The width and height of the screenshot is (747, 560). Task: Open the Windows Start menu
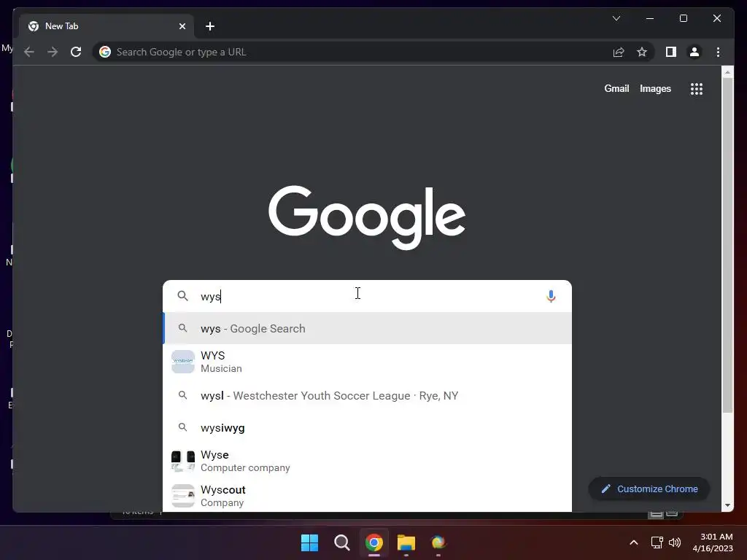309,542
